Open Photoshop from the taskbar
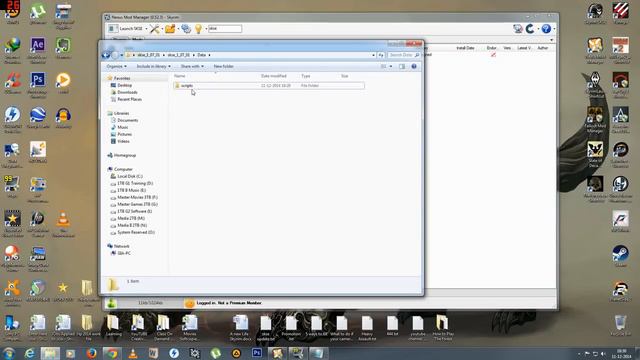This screenshot has height=360, width=640. pyautogui.click(x=257, y=353)
